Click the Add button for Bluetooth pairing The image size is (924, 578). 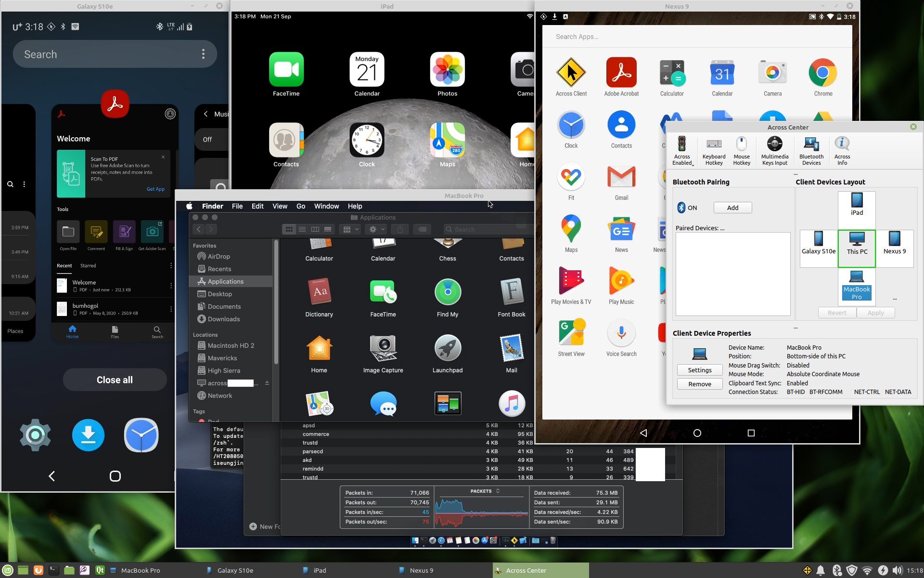tap(732, 208)
